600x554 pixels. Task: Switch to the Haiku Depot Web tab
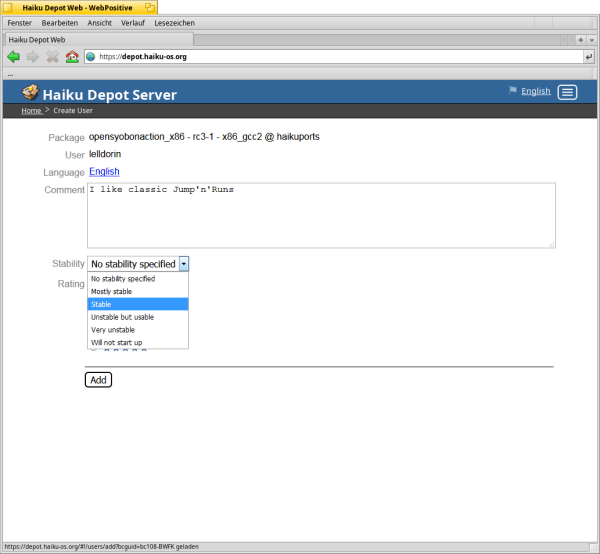pos(38,39)
